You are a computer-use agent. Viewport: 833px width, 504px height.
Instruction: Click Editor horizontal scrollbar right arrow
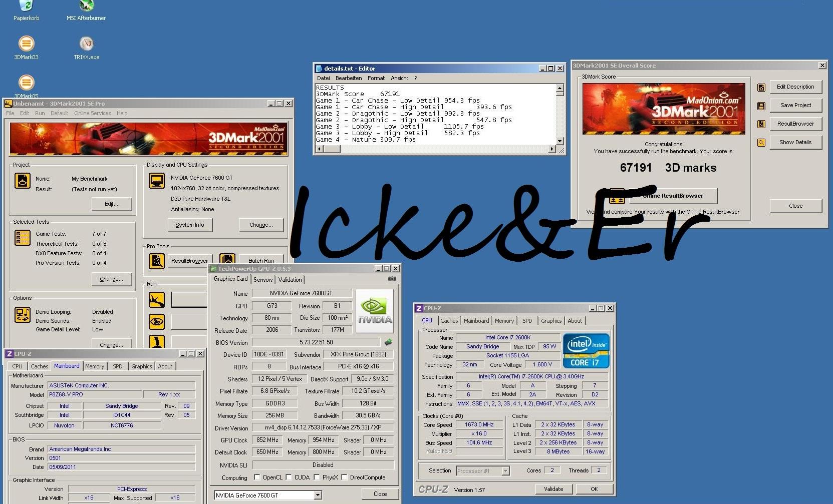[552, 149]
